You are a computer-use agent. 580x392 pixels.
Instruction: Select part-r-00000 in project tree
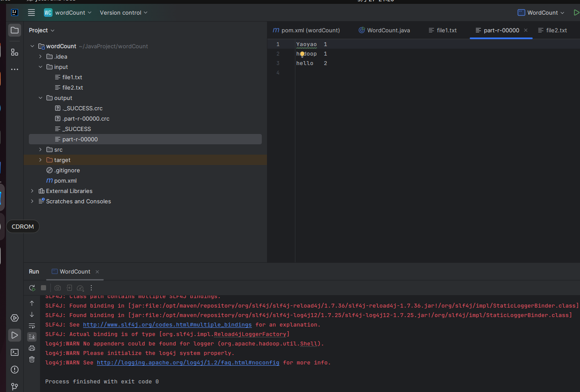(x=145, y=139)
